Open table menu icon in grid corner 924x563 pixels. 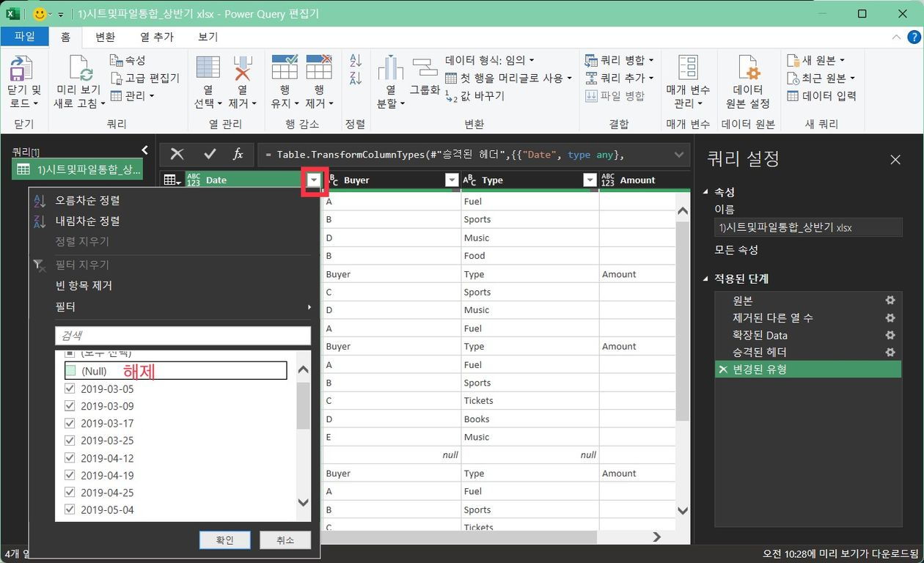tap(172, 180)
